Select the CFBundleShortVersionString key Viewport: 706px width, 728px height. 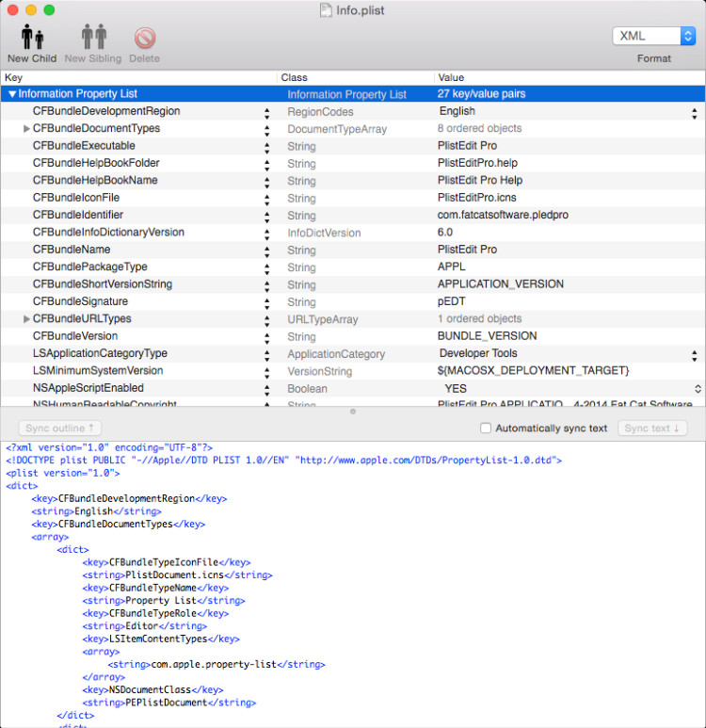click(x=103, y=284)
